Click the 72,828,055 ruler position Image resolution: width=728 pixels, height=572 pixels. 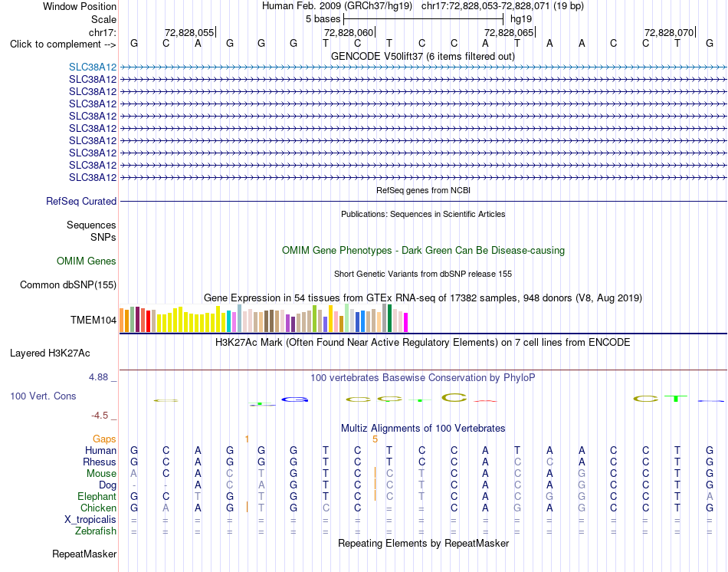(189, 32)
